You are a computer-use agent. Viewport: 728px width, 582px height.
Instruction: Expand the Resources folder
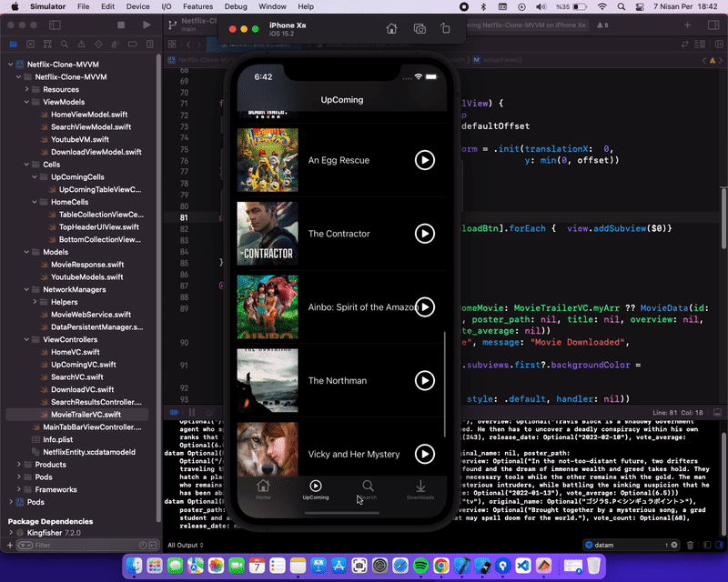click(x=26, y=89)
